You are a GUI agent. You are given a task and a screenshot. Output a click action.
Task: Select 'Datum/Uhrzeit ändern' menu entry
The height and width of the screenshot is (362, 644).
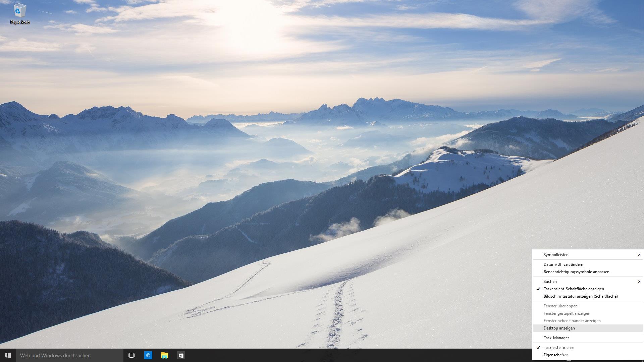click(x=588, y=264)
